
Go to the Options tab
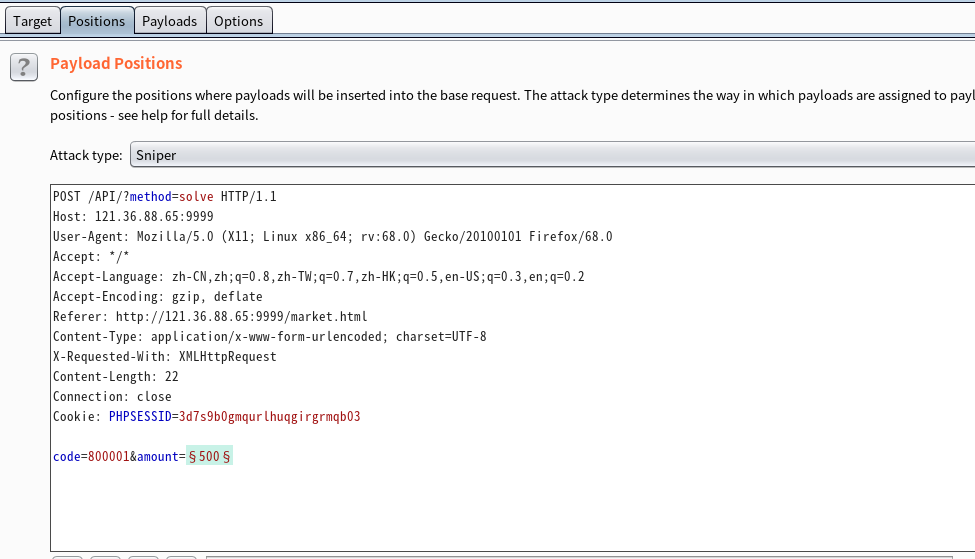[x=238, y=21]
